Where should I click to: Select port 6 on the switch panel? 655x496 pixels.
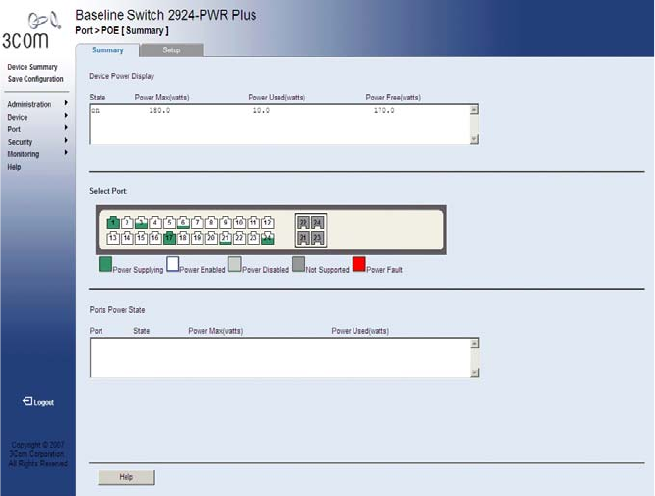[183, 223]
